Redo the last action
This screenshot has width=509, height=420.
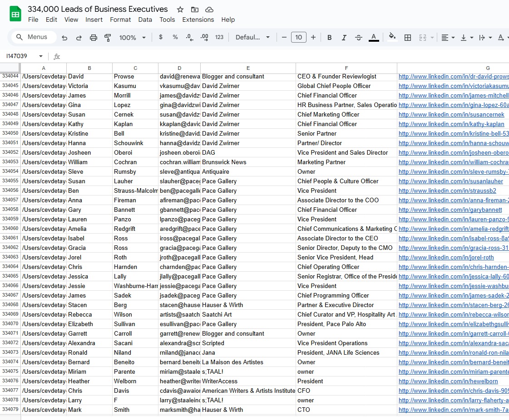[x=79, y=38]
